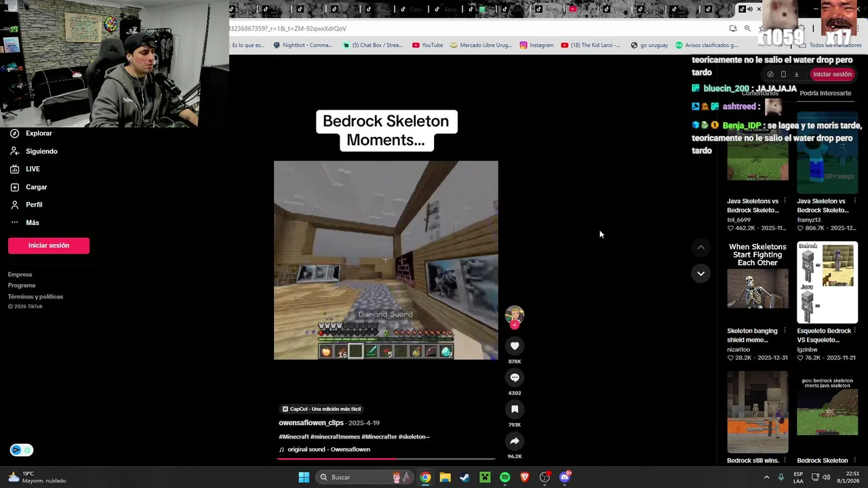868x488 pixels.
Task: Open the Perfil person icon in the sidebar
Action: (x=14, y=205)
